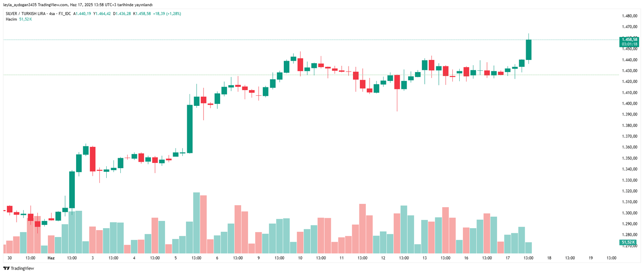Click the FX_IDC data source label
Viewport: 644px width, 274px height.
click(64, 14)
